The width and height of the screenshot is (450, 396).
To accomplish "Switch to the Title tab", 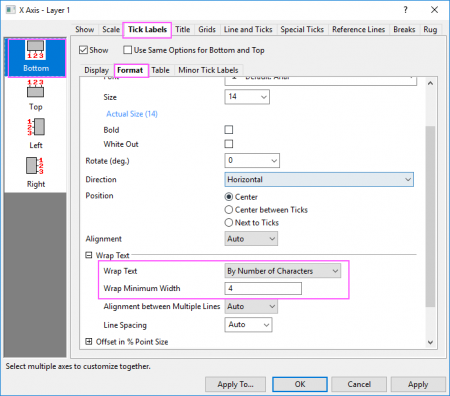I will click(183, 30).
